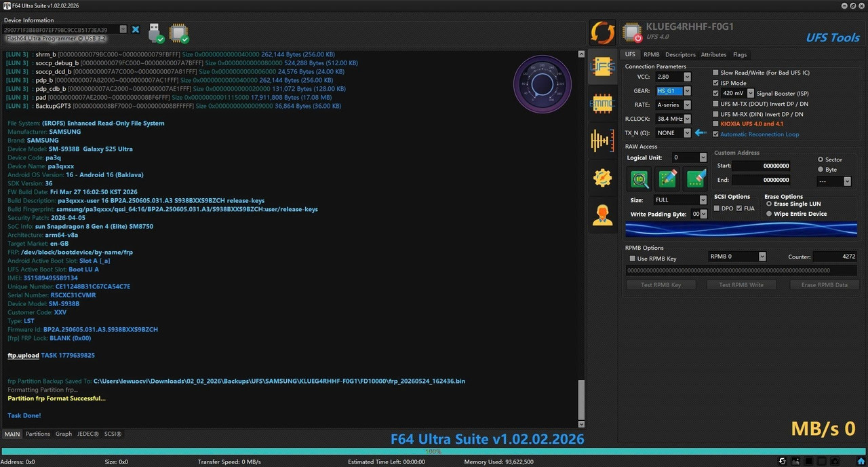The image size is (868, 467).
Task: Click the chip power icon beside KLUEG4RHHF-F0G1
Action: click(x=633, y=33)
